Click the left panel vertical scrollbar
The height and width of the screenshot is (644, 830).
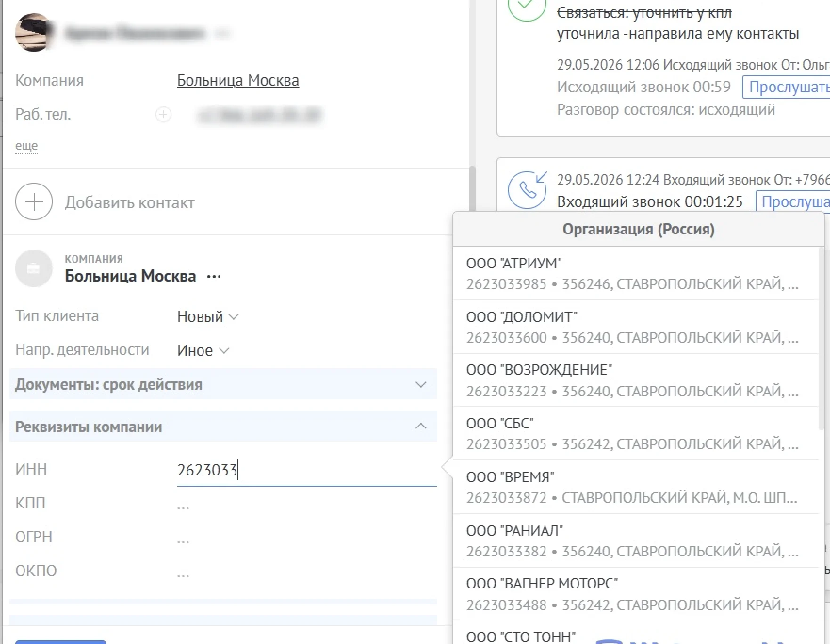click(x=472, y=188)
